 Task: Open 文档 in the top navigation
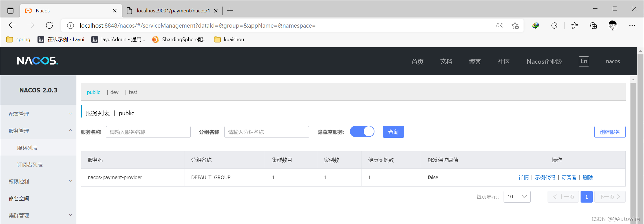pos(446,61)
